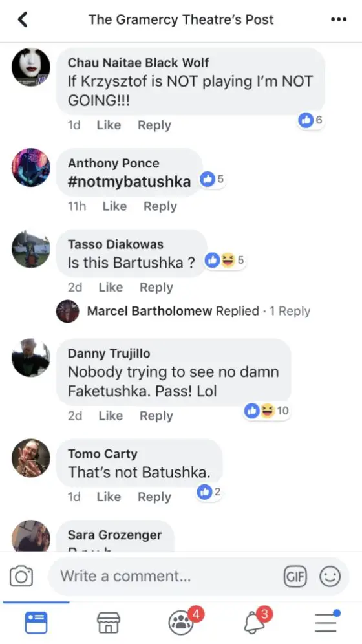Like Anthony Ponce's #notmybatushka comment
Image resolution: width=362 pixels, height=644 pixels.
click(x=114, y=206)
